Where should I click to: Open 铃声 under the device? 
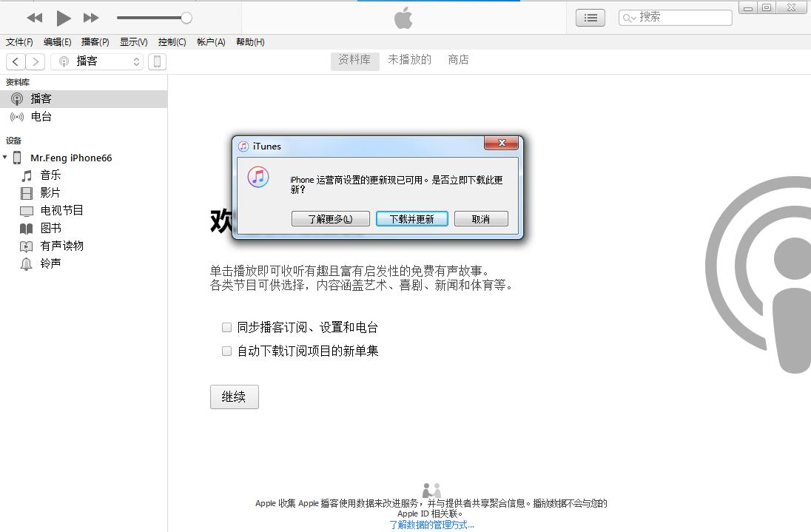pos(50,263)
